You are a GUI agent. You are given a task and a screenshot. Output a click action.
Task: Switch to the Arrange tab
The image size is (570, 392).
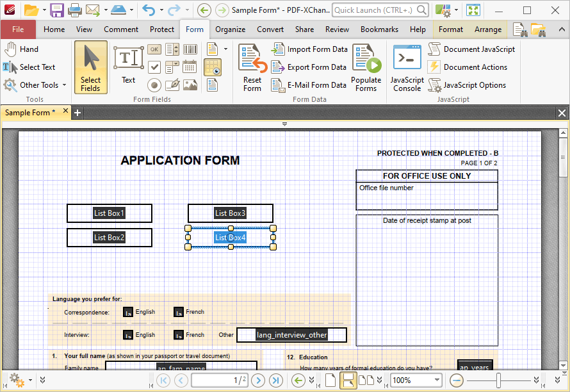488,29
